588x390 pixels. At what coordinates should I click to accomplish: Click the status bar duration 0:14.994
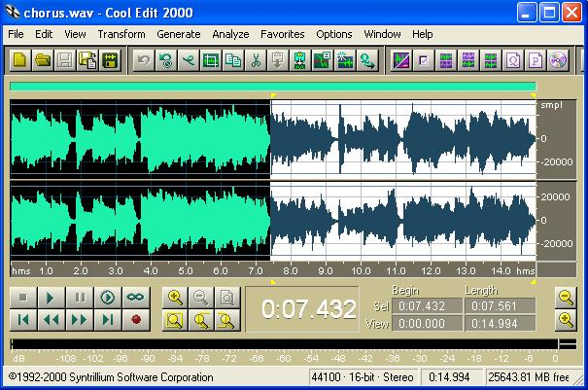tap(449, 376)
